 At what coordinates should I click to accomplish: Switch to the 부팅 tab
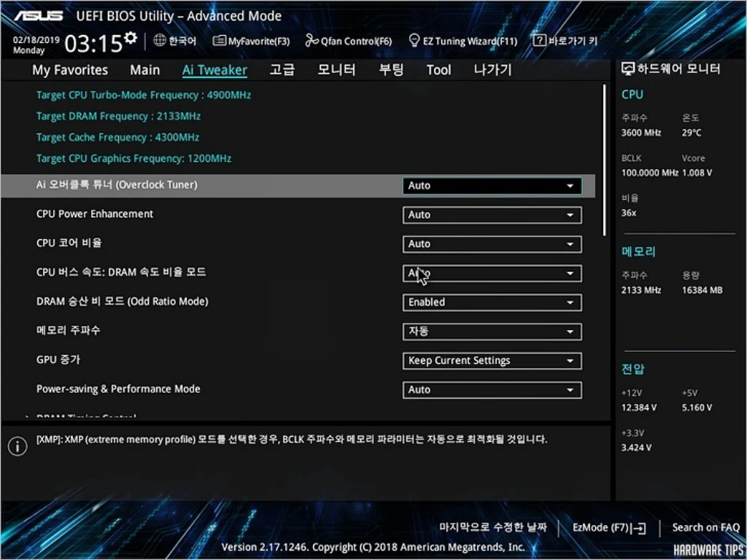391,70
